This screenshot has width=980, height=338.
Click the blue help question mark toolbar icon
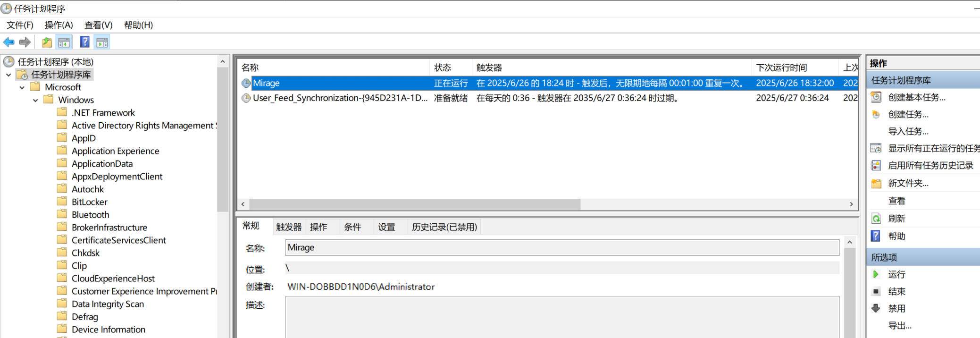pyautogui.click(x=85, y=42)
